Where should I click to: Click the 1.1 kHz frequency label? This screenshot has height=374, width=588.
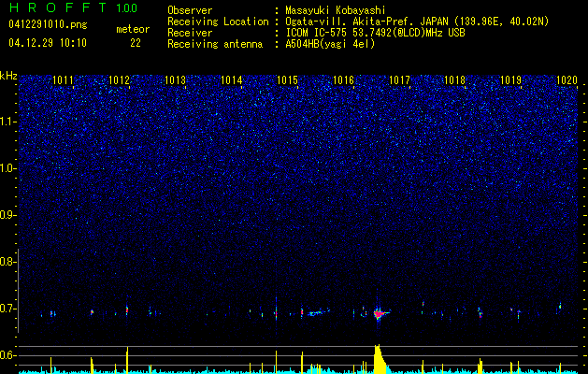click(x=7, y=122)
